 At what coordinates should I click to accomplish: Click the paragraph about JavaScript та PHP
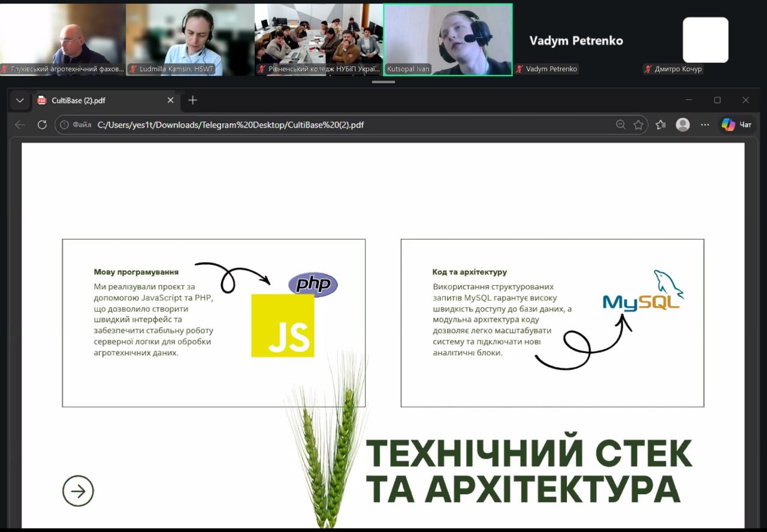point(154,320)
